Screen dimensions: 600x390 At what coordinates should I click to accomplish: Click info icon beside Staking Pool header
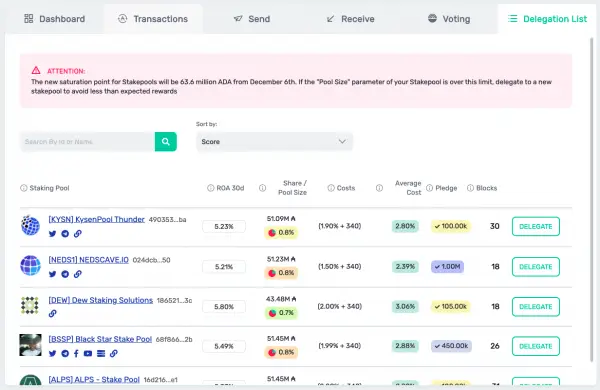click(x=24, y=188)
